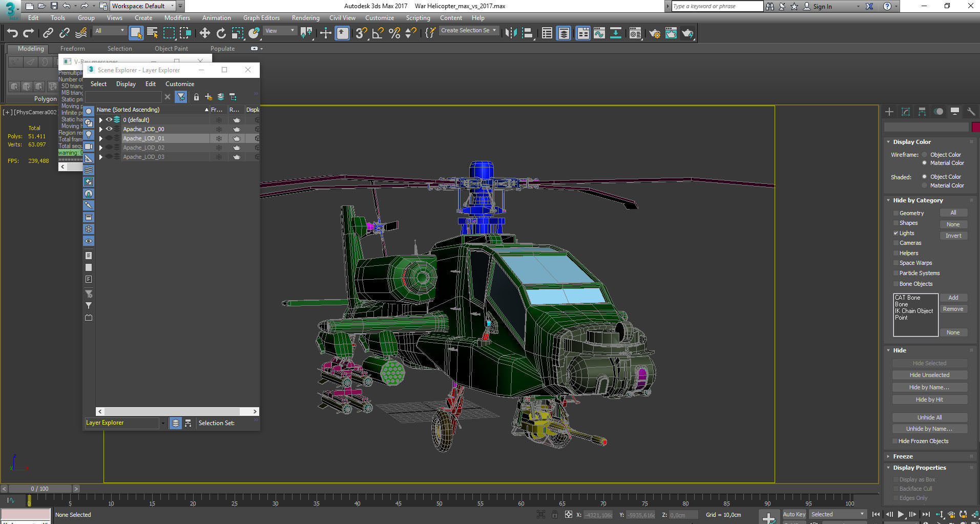Screen dimensions: 980x524
Task: Expand the Apache_LOD_03 layer tree
Action: pyautogui.click(x=101, y=157)
